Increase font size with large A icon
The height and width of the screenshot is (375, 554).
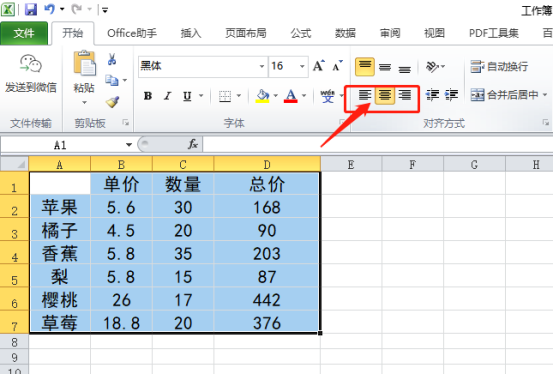click(x=318, y=66)
